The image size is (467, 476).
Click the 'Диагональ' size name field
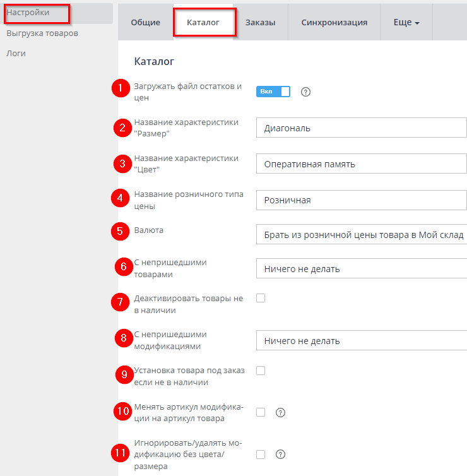[x=361, y=128]
